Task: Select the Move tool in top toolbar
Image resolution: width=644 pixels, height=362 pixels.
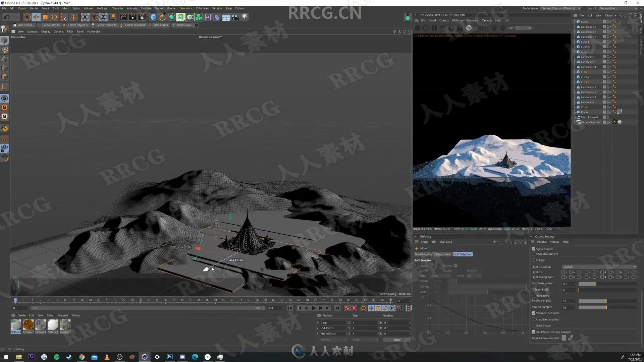Action: [x=36, y=17]
